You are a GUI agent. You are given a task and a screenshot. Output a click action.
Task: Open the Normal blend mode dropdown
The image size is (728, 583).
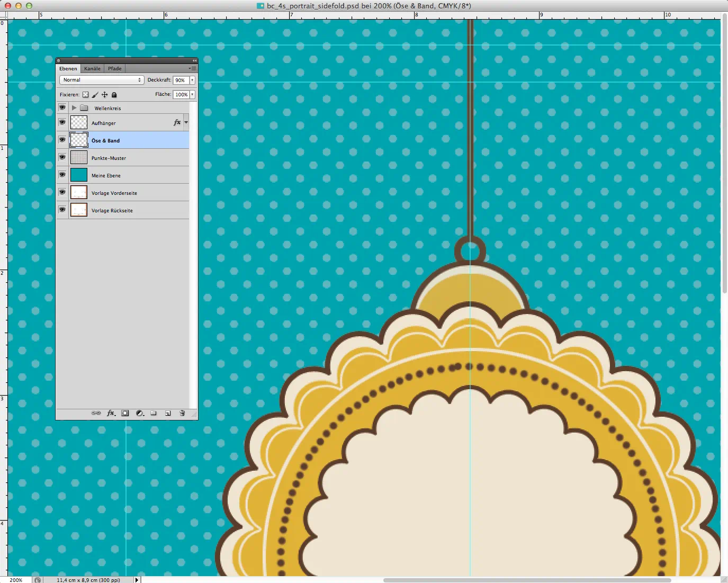(x=102, y=80)
